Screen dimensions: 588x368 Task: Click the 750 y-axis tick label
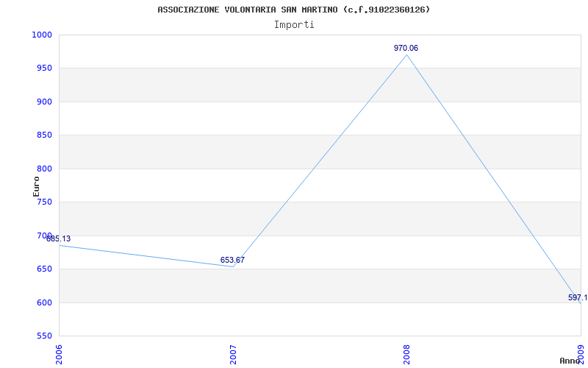(44, 202)
